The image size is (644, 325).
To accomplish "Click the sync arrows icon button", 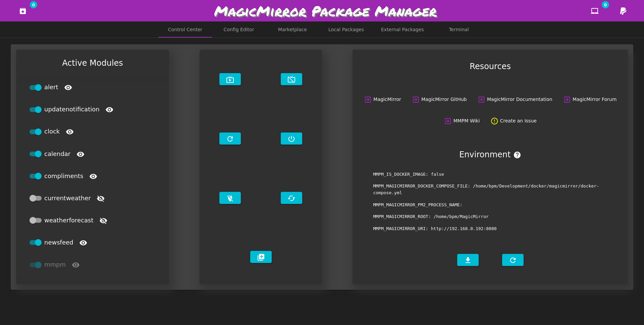I will [x=291, y=198].
